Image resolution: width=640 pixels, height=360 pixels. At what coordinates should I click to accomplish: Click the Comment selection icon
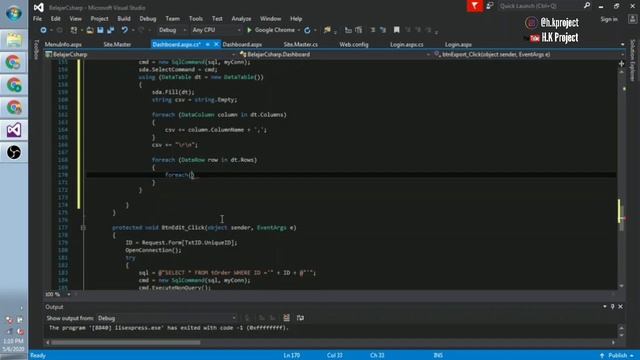pos(373,30)
